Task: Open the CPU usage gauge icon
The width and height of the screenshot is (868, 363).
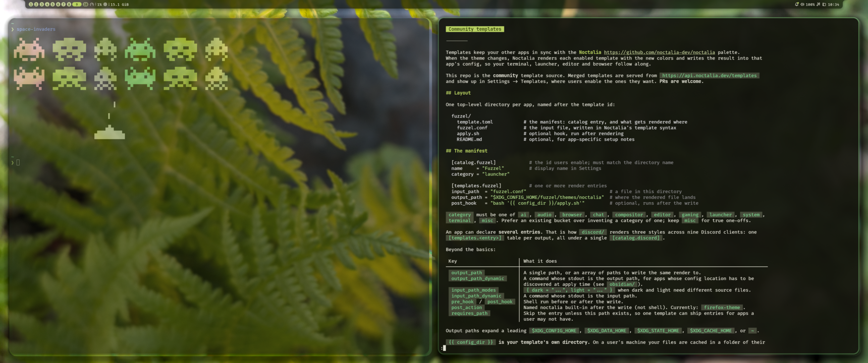Action: pos(92,5)
